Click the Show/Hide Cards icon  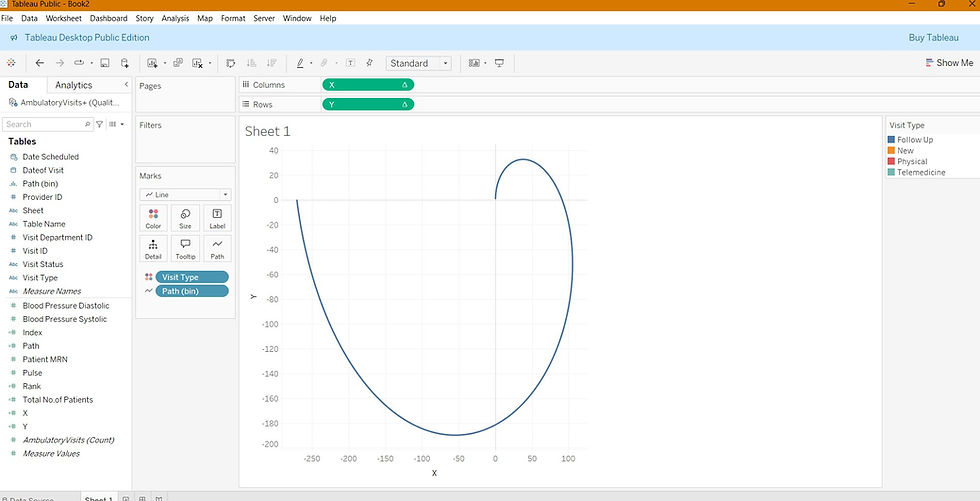474,63
